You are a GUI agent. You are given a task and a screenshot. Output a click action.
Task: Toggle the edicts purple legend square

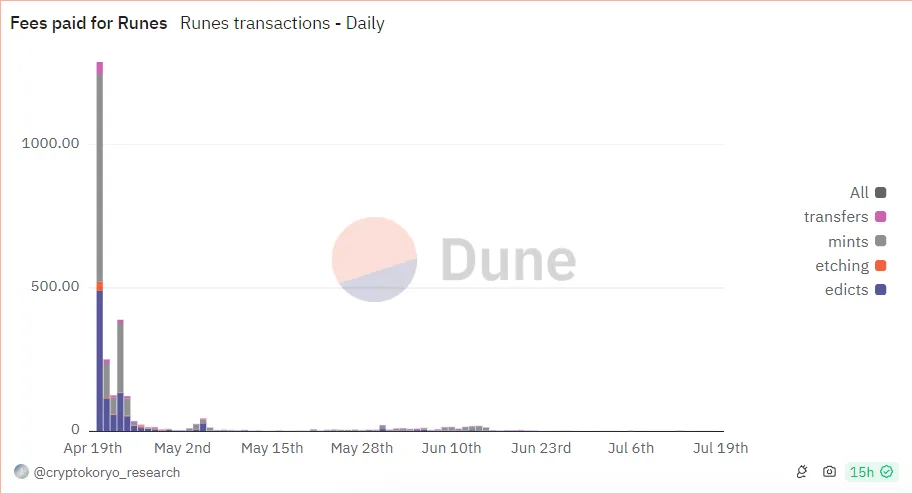(x=881, y=290)
